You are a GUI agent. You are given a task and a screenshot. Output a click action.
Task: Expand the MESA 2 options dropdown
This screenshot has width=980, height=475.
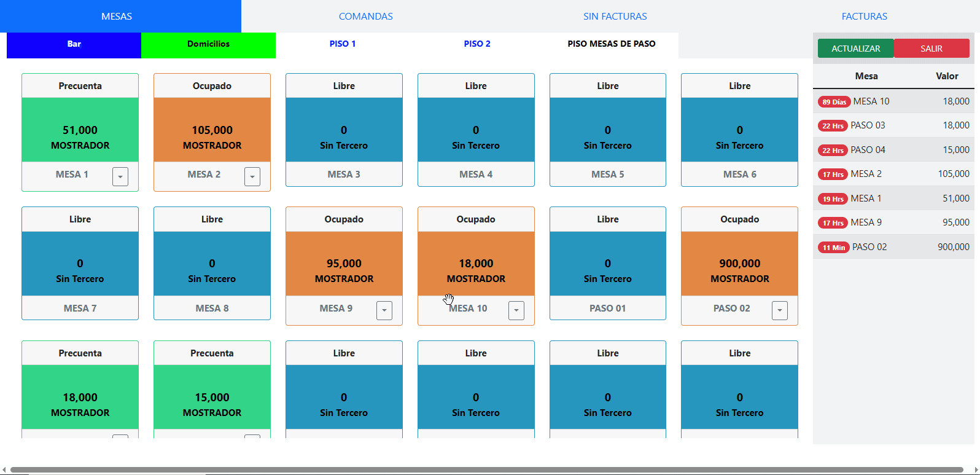click(x=252, y=176)
